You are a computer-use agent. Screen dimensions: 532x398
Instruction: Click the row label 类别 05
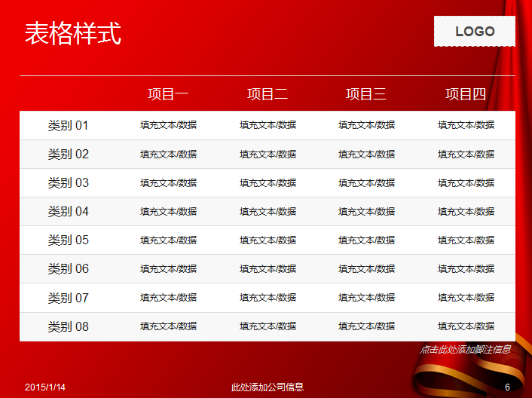click(69, 240)
